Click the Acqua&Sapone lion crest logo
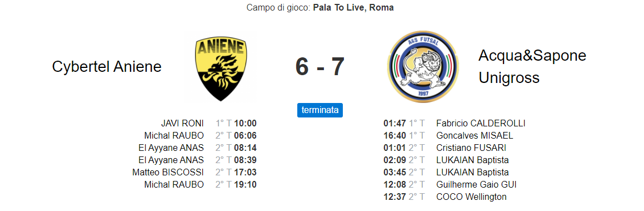Viewport: 644px width, 211px height. (423, 67)
